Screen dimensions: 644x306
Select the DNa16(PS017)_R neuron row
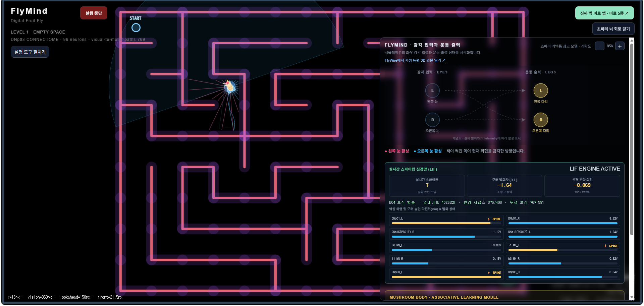click(446, 234)
